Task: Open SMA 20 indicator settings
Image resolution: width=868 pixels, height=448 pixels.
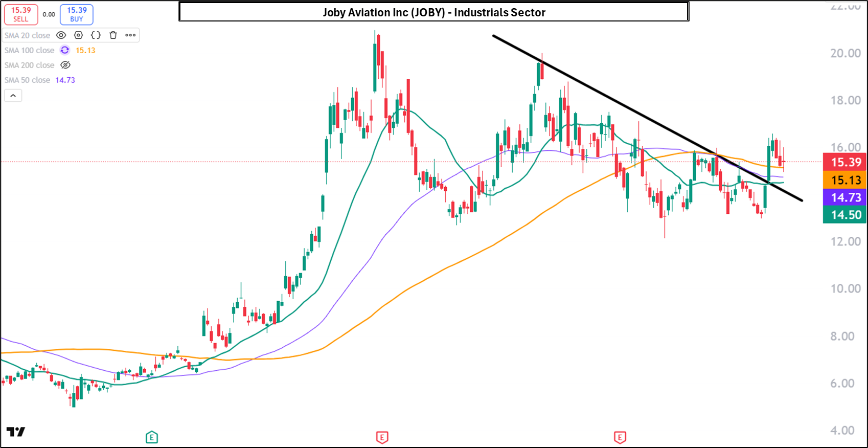Action: 79,35
